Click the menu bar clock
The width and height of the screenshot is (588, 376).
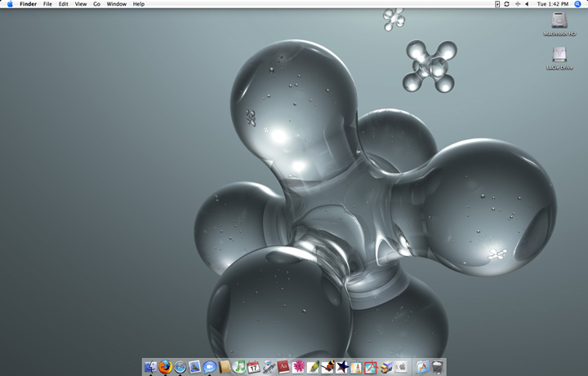[x=553, y=4]
